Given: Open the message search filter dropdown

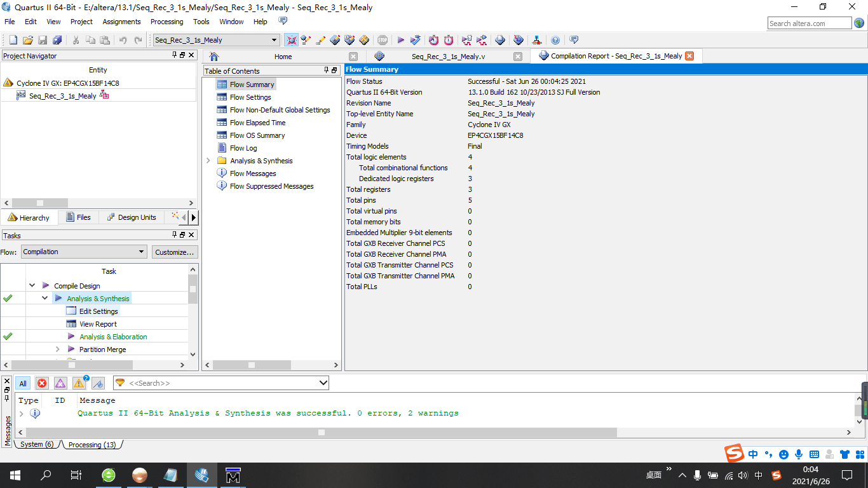Looking at the screenshot, I should (x=323, y=383).
